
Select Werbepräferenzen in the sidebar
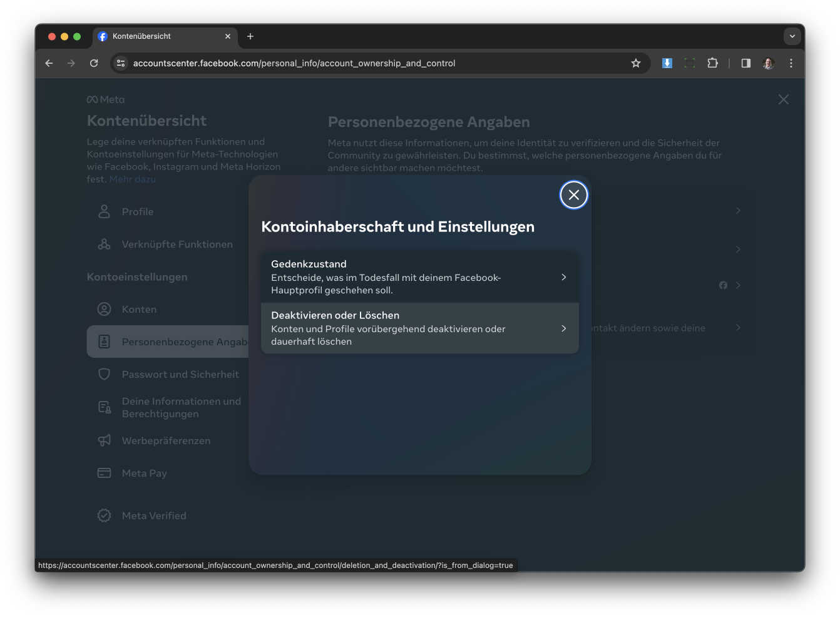pyautogui.click(x=166, y=440)
